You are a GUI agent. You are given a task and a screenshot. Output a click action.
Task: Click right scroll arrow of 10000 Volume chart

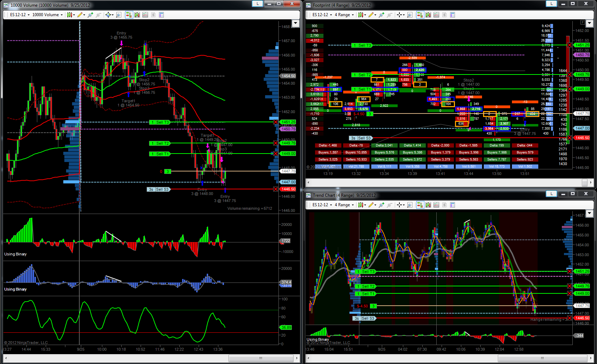coord(297,358)
